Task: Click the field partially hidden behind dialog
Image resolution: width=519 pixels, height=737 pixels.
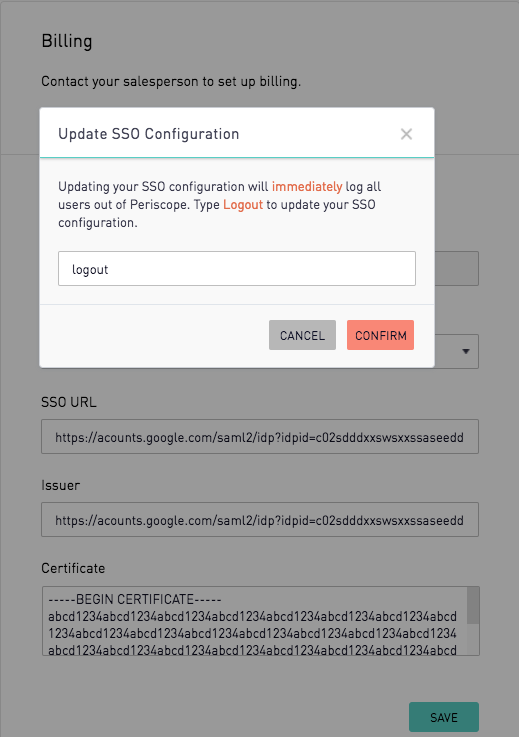Action: (x=456, y=268)
